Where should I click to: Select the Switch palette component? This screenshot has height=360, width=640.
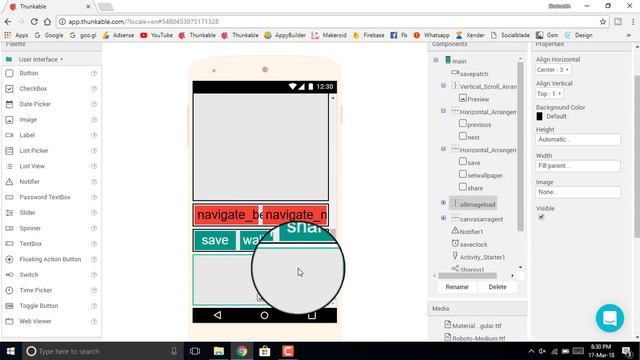coord(29,275)
